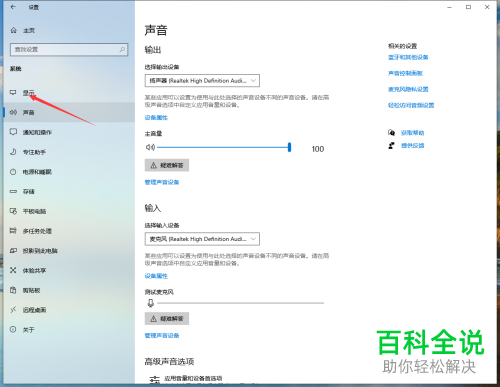The height and width of the screenshot is (387, 500).
Task: Open 主页 in the sidebar
Action: 29,30
